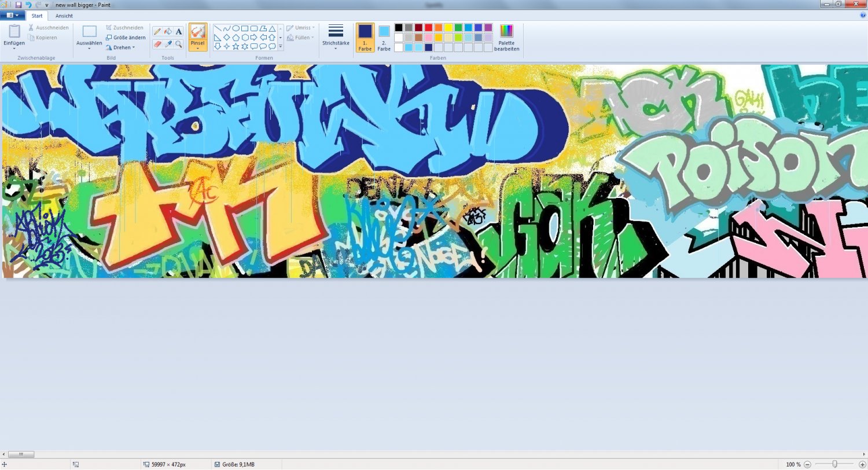Set 2. Farbe as the active color
Image resolution: width=868 pixels, height=470 pixels.
[x=384, y=38]
